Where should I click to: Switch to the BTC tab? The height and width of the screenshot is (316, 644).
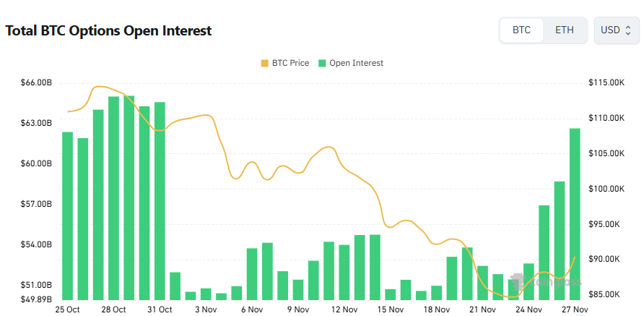coord(521,30)
